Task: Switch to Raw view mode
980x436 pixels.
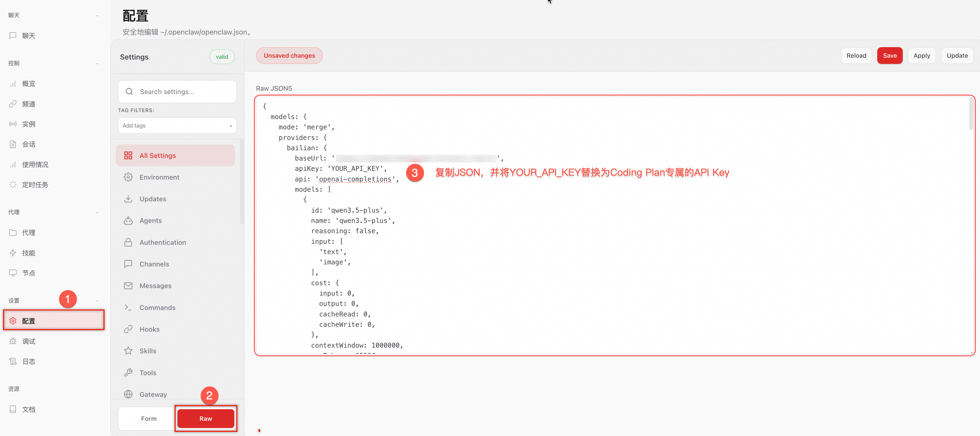Action: pos(205,418)
